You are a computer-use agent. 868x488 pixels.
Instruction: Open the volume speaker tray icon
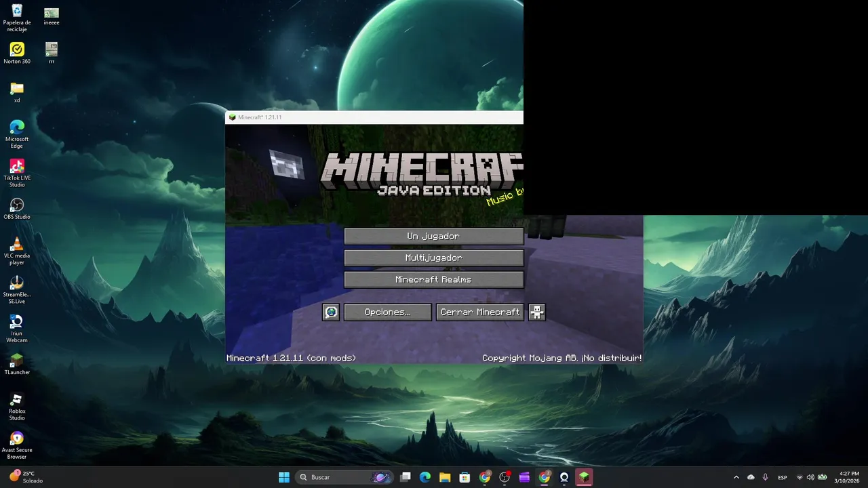pyautogui.click(x=810, y=477)
